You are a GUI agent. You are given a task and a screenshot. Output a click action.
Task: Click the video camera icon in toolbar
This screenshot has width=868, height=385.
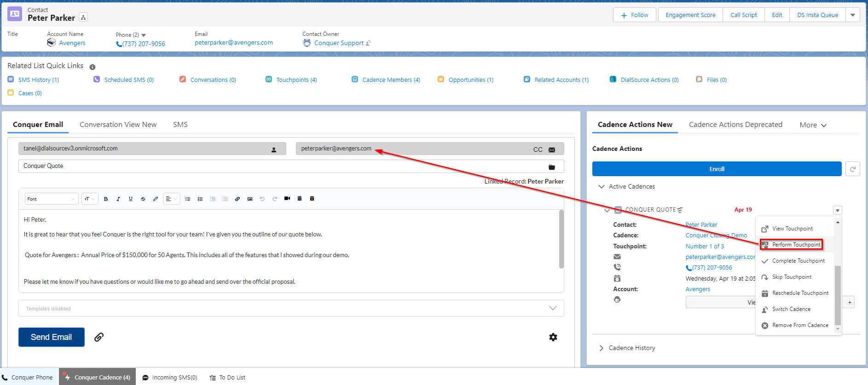287,199
